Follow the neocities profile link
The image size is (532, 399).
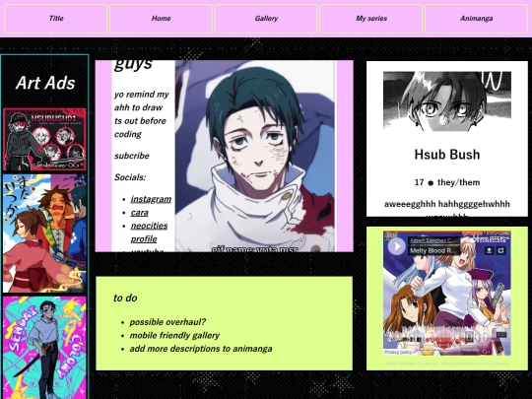149,233
